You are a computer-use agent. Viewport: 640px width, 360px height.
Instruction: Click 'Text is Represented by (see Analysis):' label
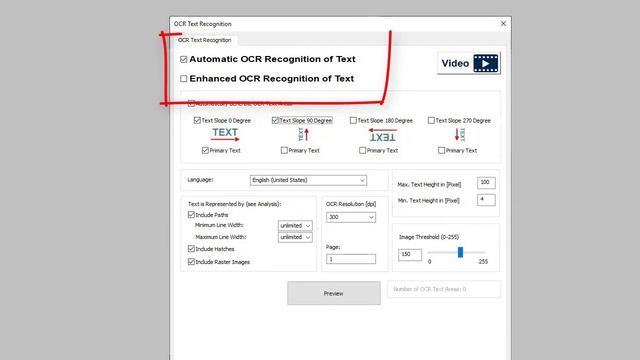[x=234, y=204]
